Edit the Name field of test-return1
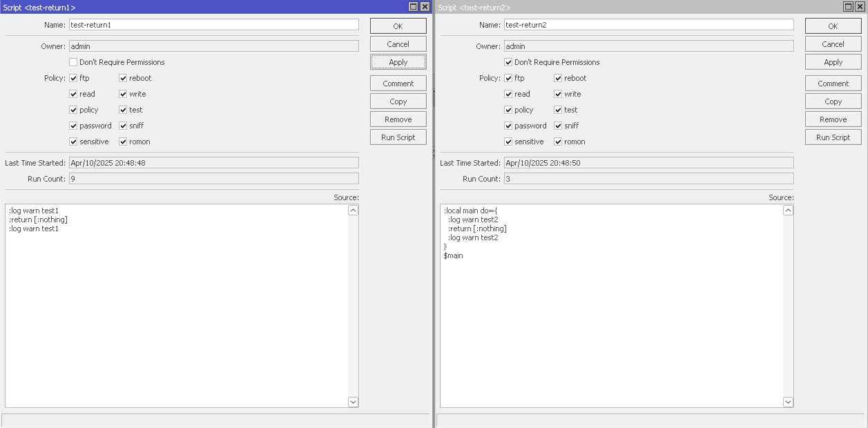The height and width of the screenshot is (428, 868). pos(207,25)
